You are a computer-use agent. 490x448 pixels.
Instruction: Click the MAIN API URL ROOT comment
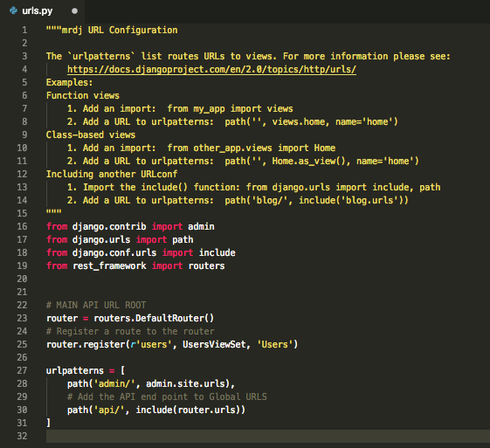96,305
